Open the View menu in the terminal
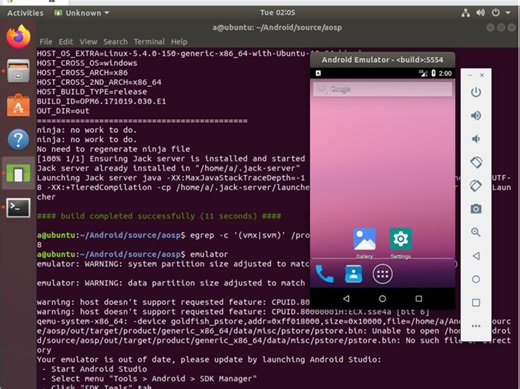This screenshot has width=520, height=389. pyautogui.click(x=88, y=42)
